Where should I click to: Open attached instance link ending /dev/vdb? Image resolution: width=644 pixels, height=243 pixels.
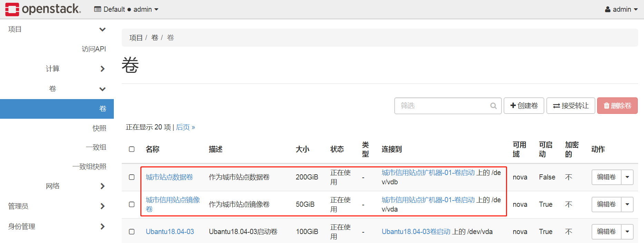tap(428, 173)
